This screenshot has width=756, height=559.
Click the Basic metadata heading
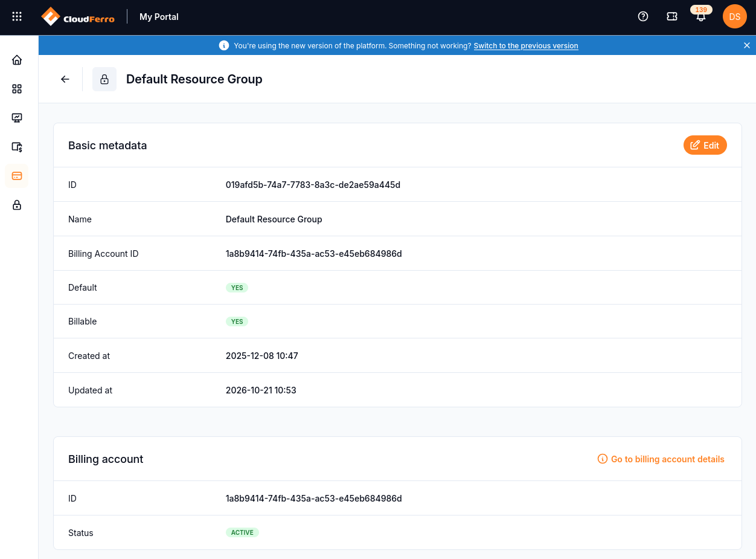(107, 146)
